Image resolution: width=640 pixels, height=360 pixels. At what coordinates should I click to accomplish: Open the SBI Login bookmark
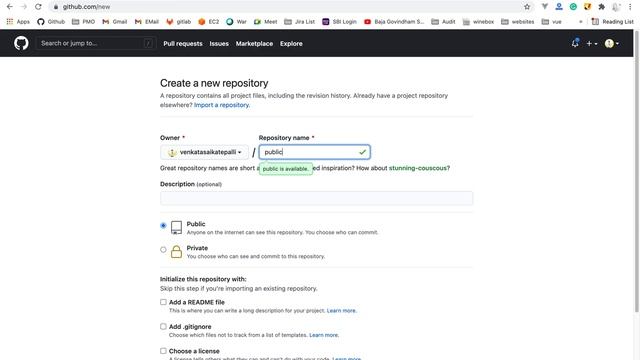[x=339, y=22]
